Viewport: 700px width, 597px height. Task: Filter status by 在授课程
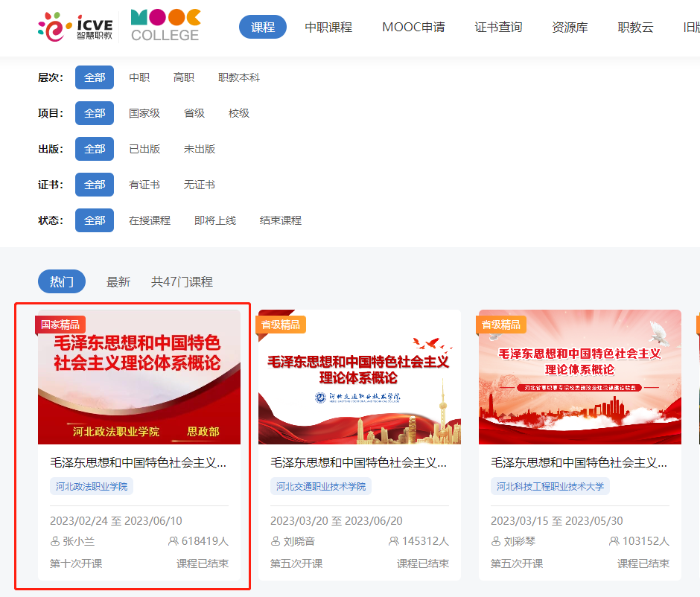pyautogui.click(x=150, y=220)
